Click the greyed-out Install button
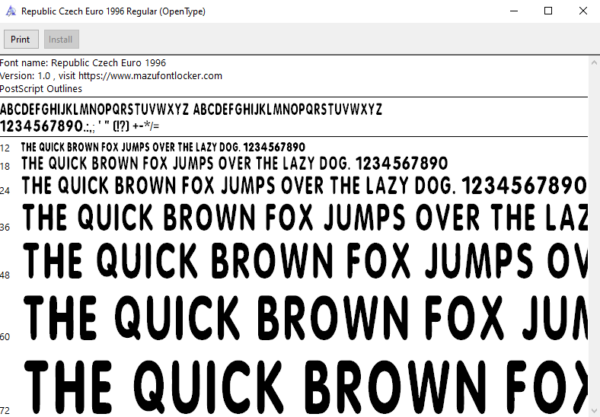The image size is (600, 417). point(61,39)
